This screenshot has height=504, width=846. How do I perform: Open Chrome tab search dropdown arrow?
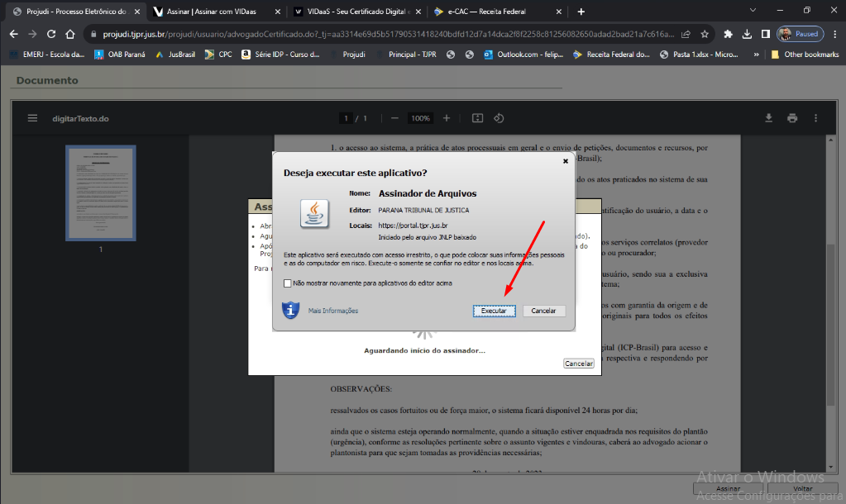point(752,11)
